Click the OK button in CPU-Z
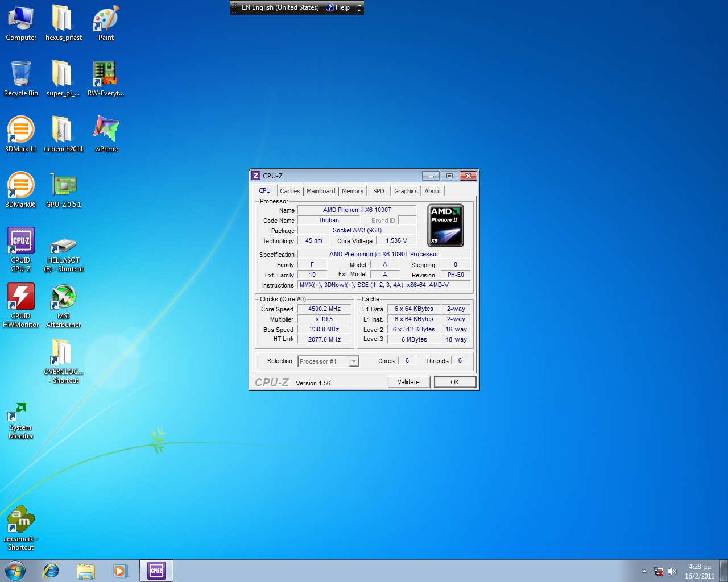The width and height of the screenshot is (728, 582). point(455,382)
